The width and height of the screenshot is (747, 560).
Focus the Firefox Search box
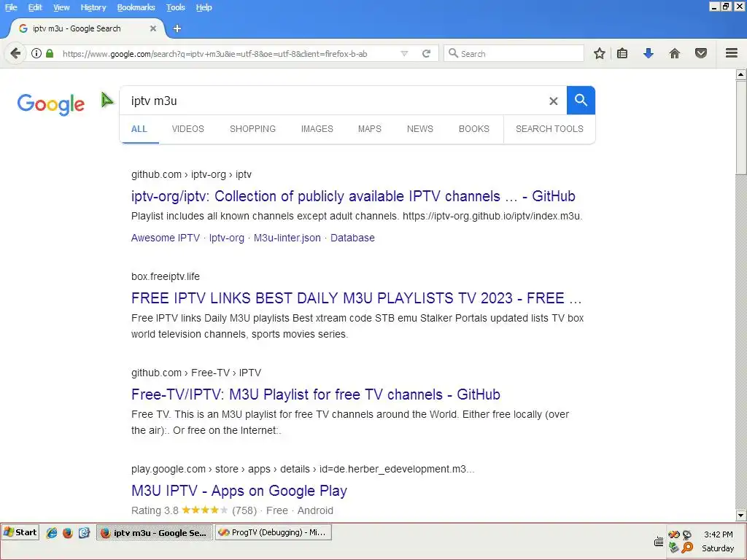click(x=514, y=53)
